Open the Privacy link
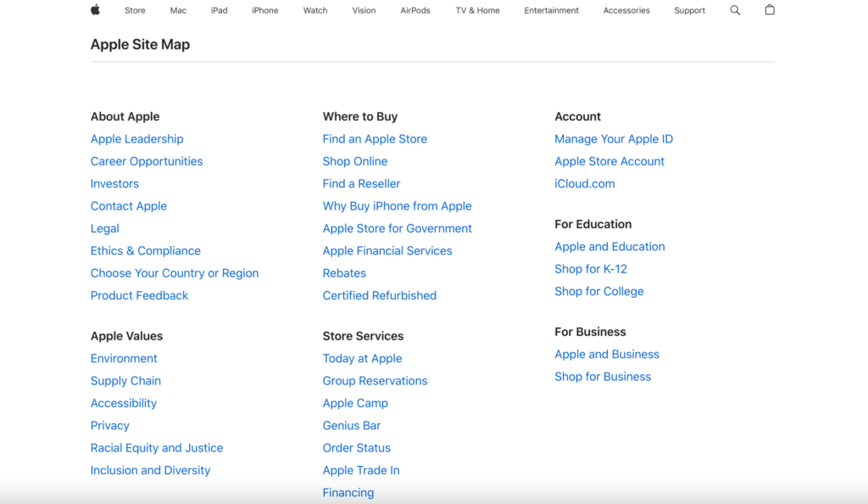Image resolution: width=868 pixels, height=504 pixels. (x=109, y=425)
